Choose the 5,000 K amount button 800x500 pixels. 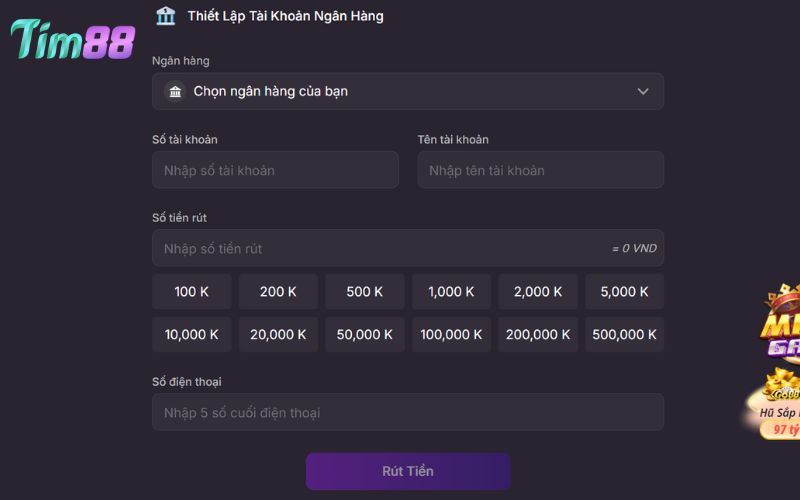(624, 292)
